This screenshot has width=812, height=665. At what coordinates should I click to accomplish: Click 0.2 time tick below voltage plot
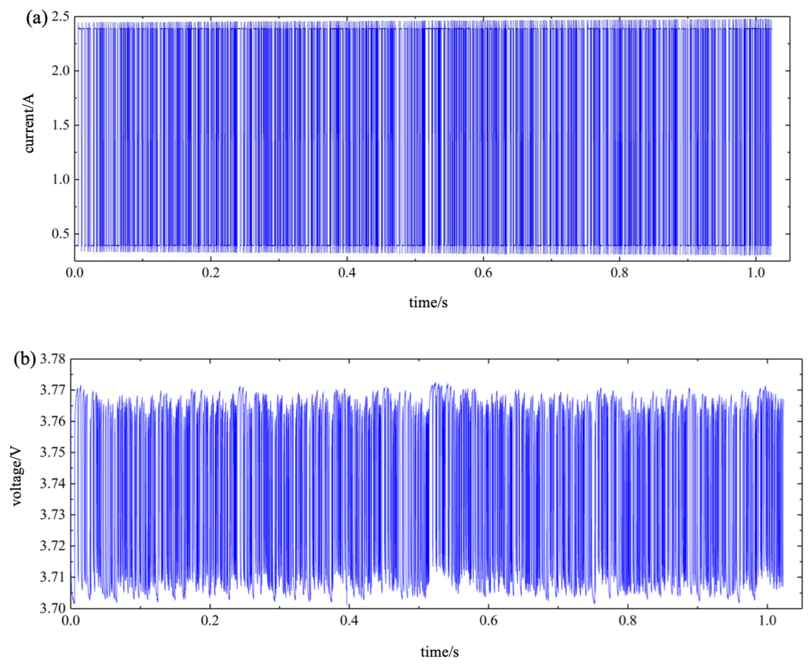pyautogui.click(x=210, y=621)
